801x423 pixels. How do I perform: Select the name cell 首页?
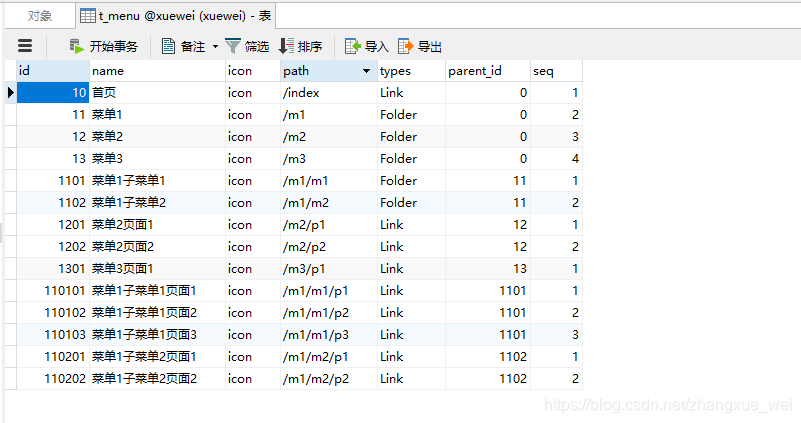coord(157,92)
